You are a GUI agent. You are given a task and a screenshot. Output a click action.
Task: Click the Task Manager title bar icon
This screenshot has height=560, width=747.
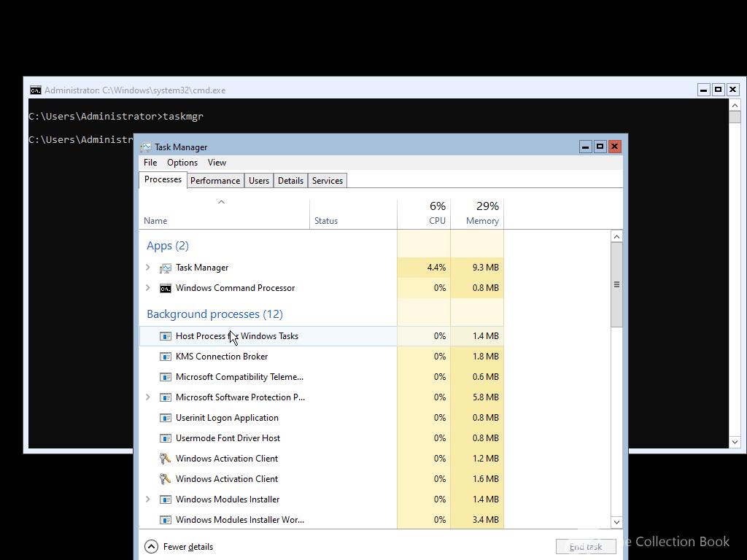click(x=146, y=147)
